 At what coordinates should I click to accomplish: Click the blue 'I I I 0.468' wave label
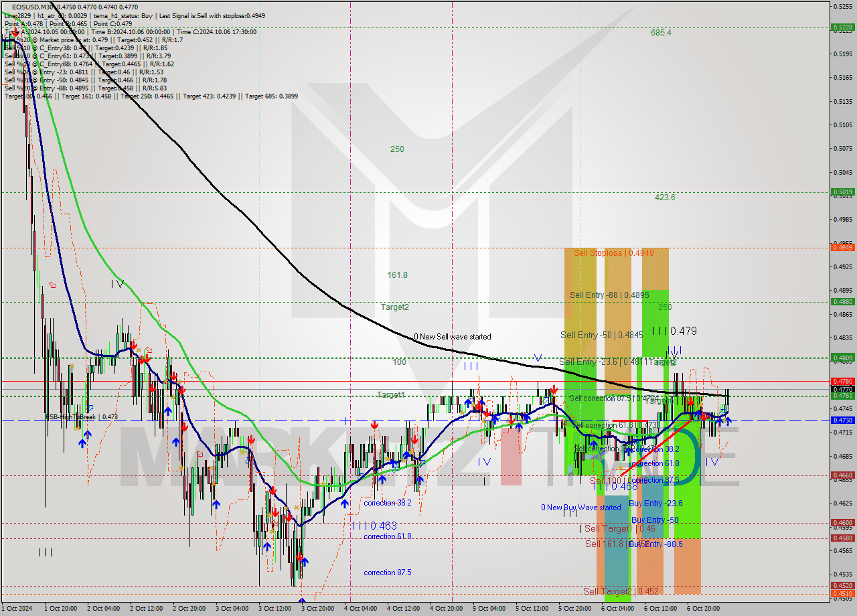coord(615,487)
